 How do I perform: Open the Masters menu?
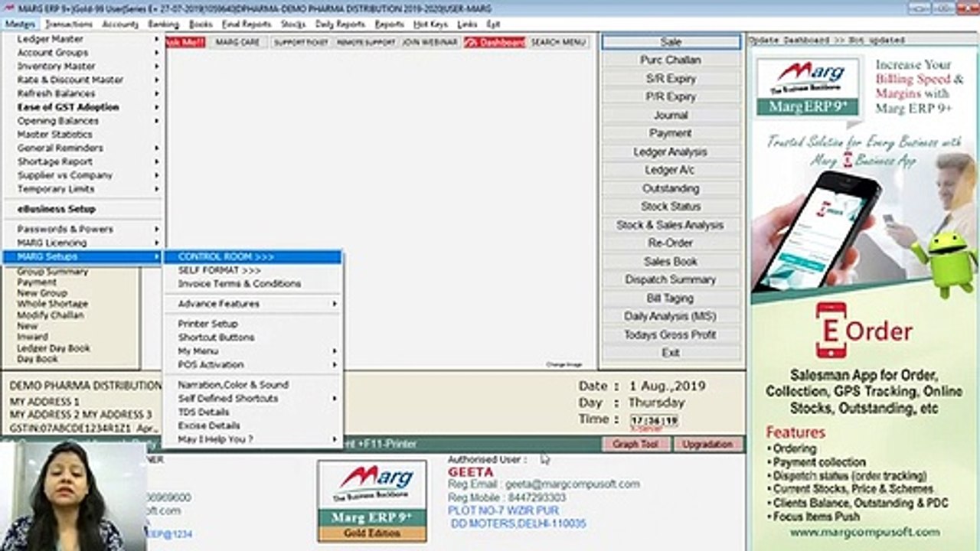pyautogui.click(x=20, y=24)
